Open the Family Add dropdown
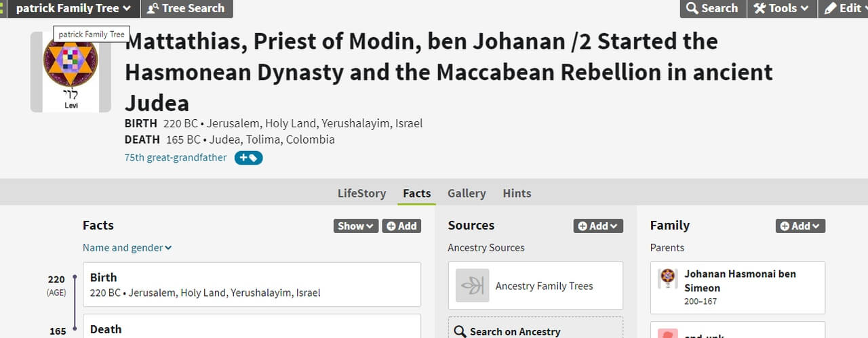868x338 pixels. tap(800, 226)
